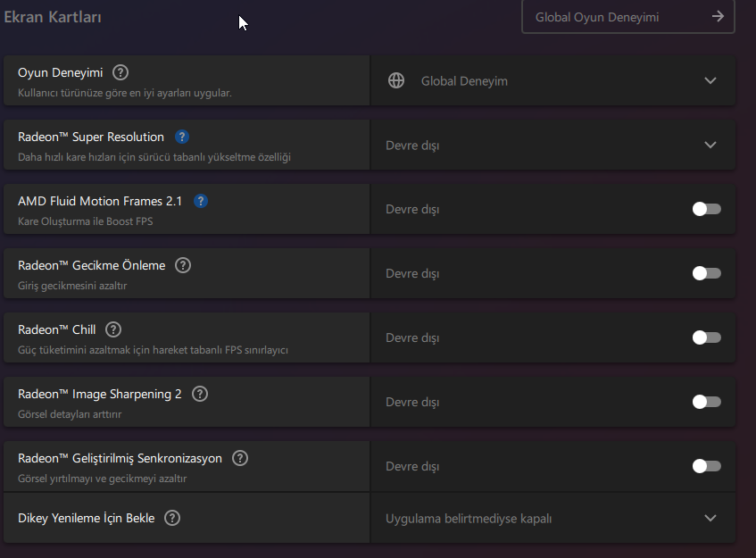Click the Radeon Super Resolution label
The width and height of the screenshot is (756, 558).
coord(91,137)
